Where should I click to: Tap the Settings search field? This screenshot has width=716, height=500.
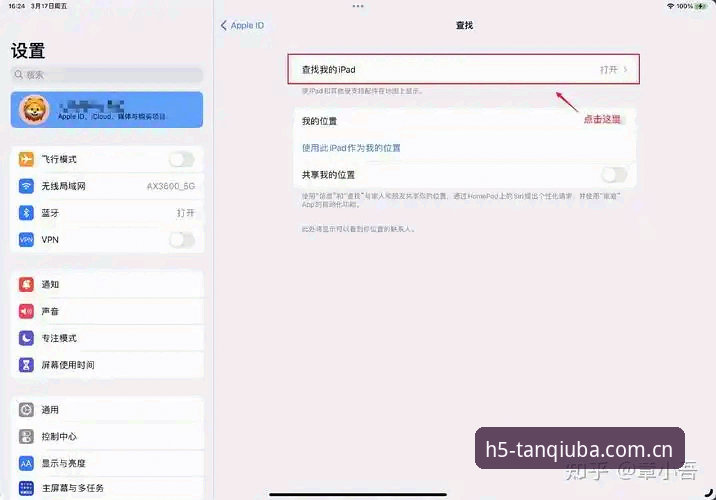tap(107, 74)
